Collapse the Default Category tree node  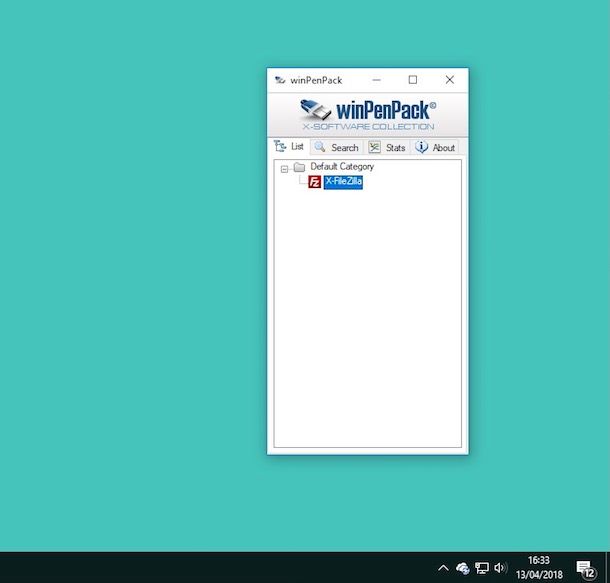pos(284,169)
